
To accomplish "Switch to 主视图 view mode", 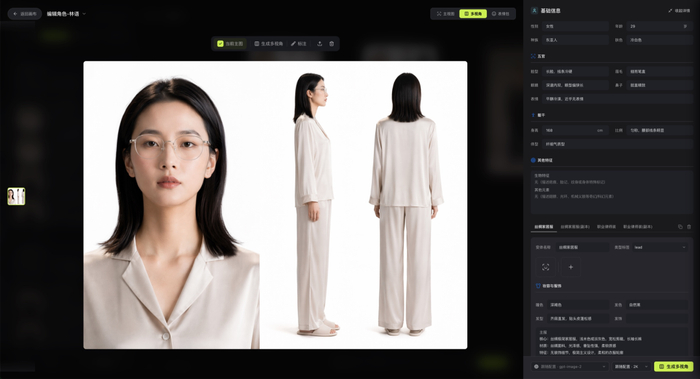I will pos(446,14).
